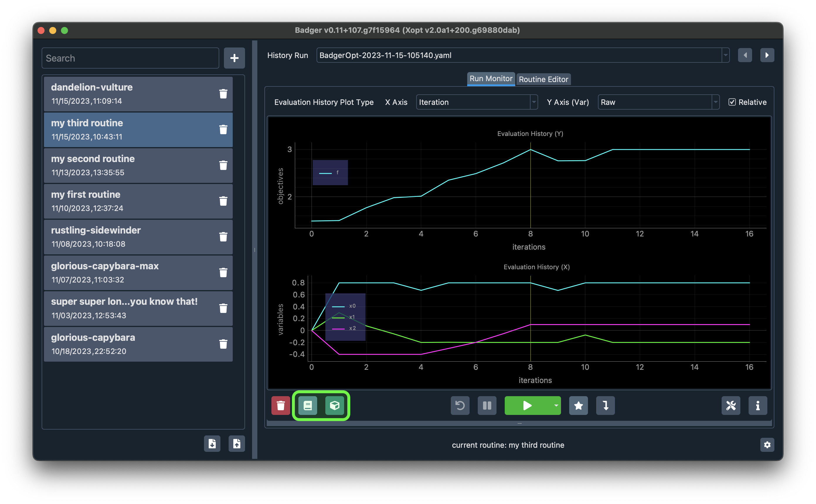The image size is (816, 504).
Task: Select my second routine in list
Action: (138, 165)
